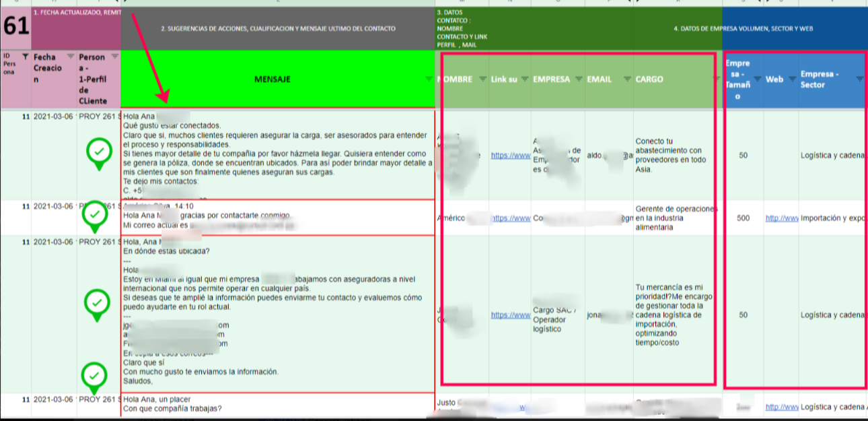The image size is (868, 421).
Task: Select 'Logística y cadena' in the Operador logístico row
Action: 833,314
